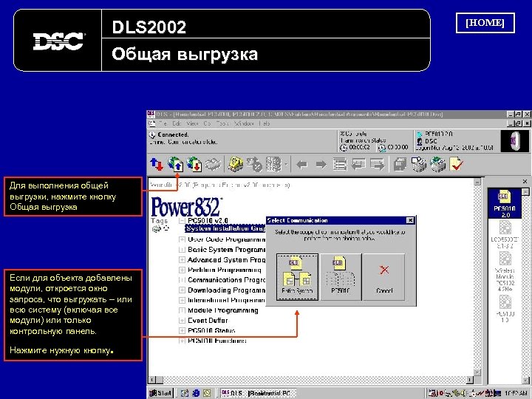Click the Global Upload globe icon
The width and height of the screenshot is (532, 399).
(176, 164)
